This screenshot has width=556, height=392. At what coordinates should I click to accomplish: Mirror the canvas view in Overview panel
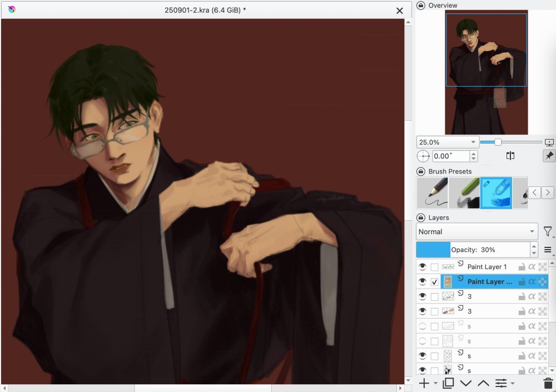click(510, 156)
